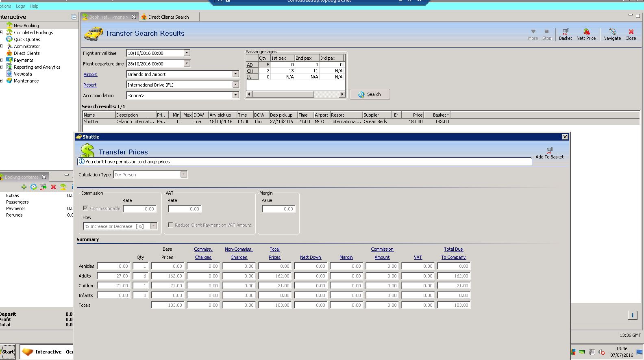Open the Airport dropdown list
Viewport: 644px width, 360px height.
click(x=235, y=74)
